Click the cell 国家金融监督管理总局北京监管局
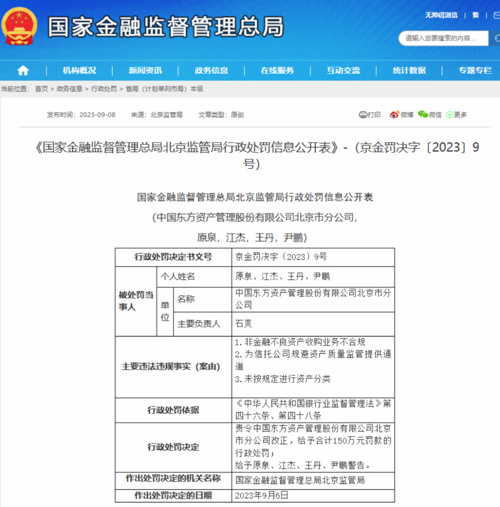Image resolution: width=500 pixels, height=507 pixels. [313, 480]
